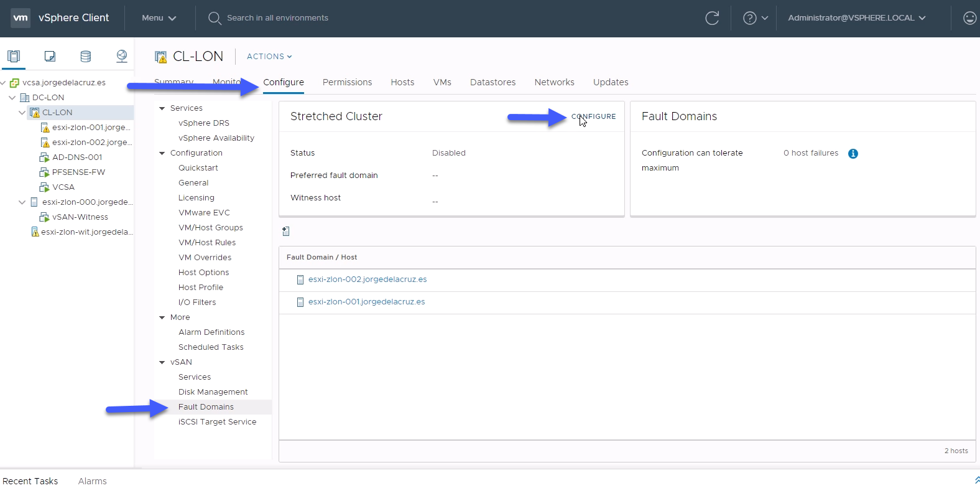Refresh the vSphere Client view

pyautogui.click(x=712, y=18)
